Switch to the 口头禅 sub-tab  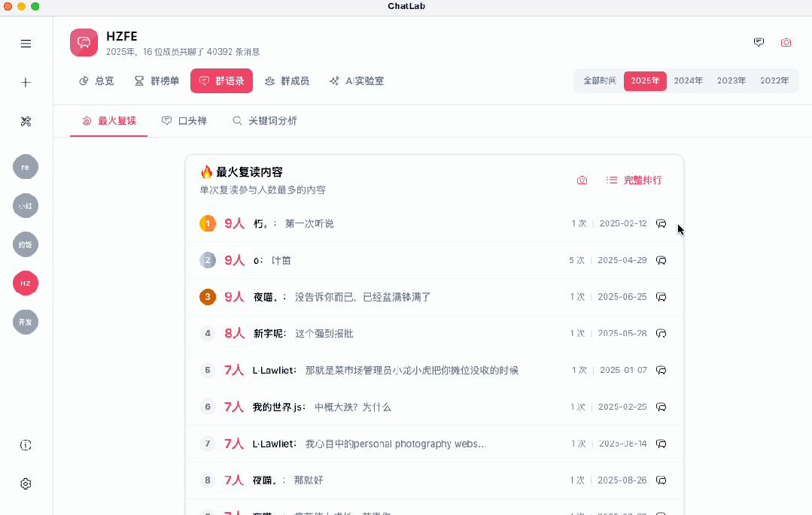[x=184, y=121]
